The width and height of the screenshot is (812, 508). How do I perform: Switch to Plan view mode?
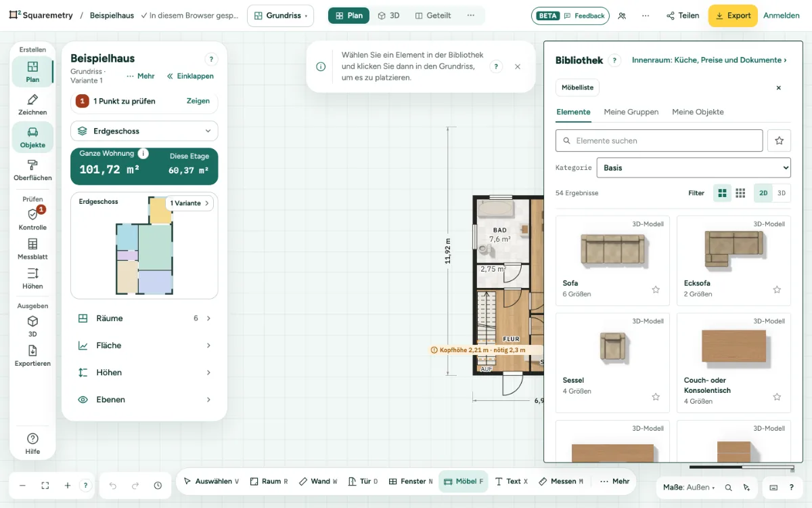coord(348,16)
